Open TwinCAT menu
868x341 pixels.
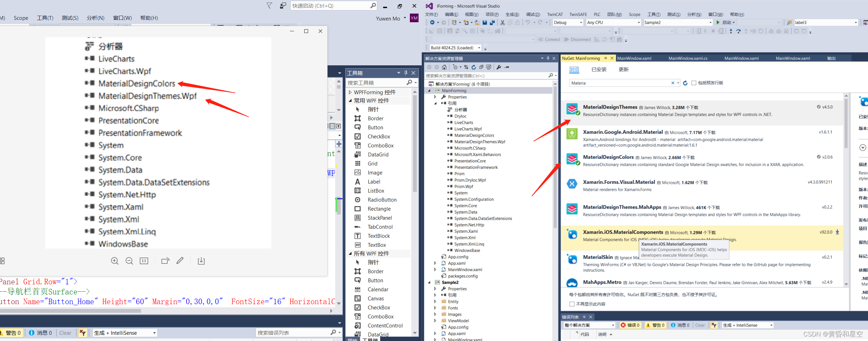pyautogui.click(x=555, y=15)
